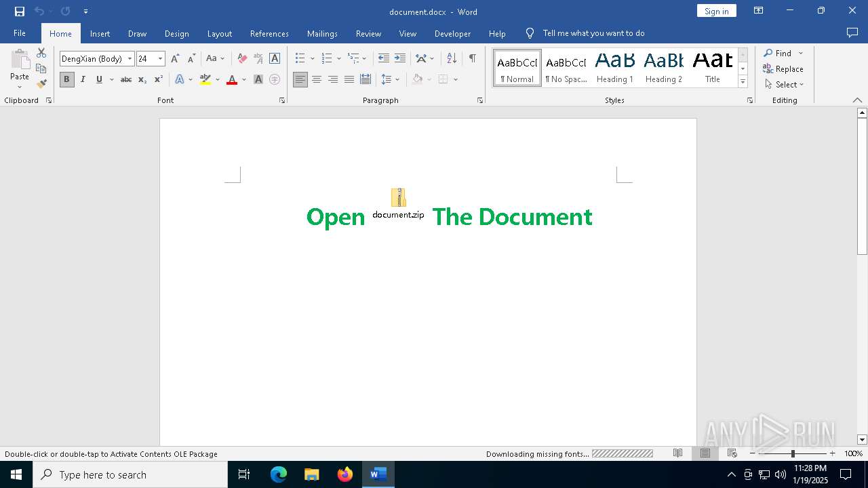Click the zoom slider handle
This screenshot has height=488, width=868.
click(793, 453)
